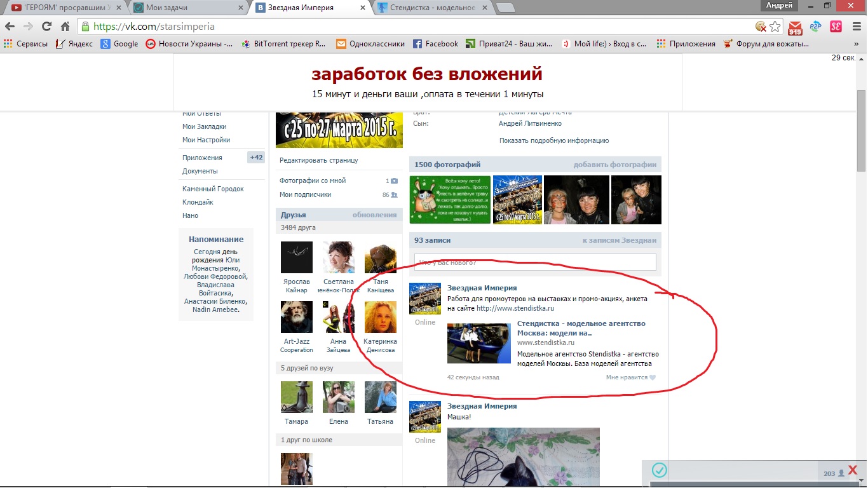Image resolution: width=868 pixels, height=488 pixels.
Task: Close the Звездная Империя tab
Action: point(363,8)
